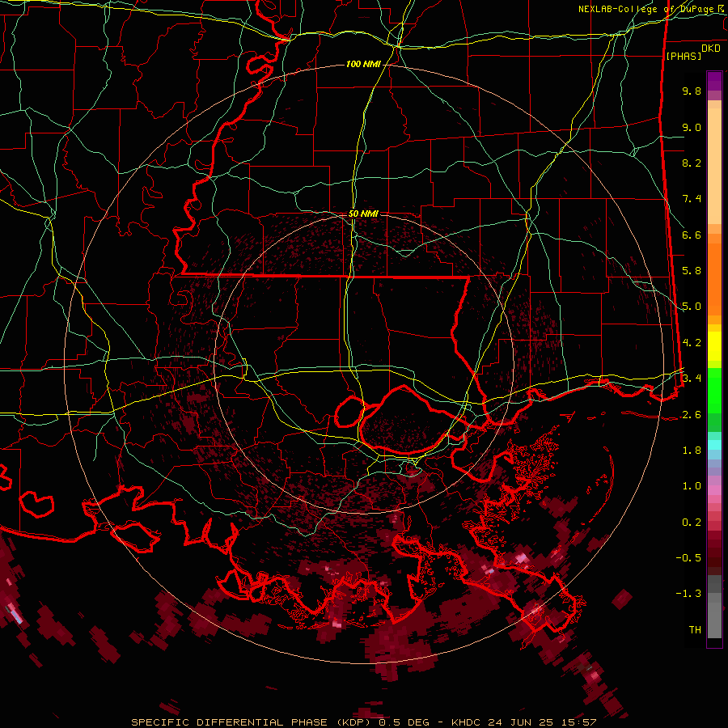
Task: Pick the bright yellow color bar segment
Action: [x=714, y=346]
